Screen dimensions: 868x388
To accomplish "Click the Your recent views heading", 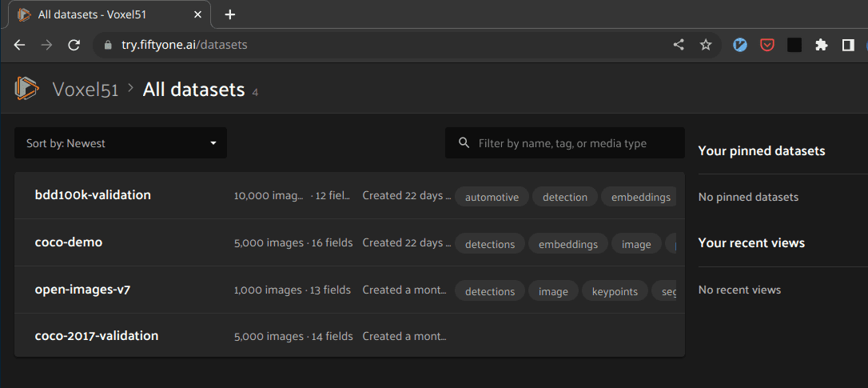I will (x=752, y=242).
